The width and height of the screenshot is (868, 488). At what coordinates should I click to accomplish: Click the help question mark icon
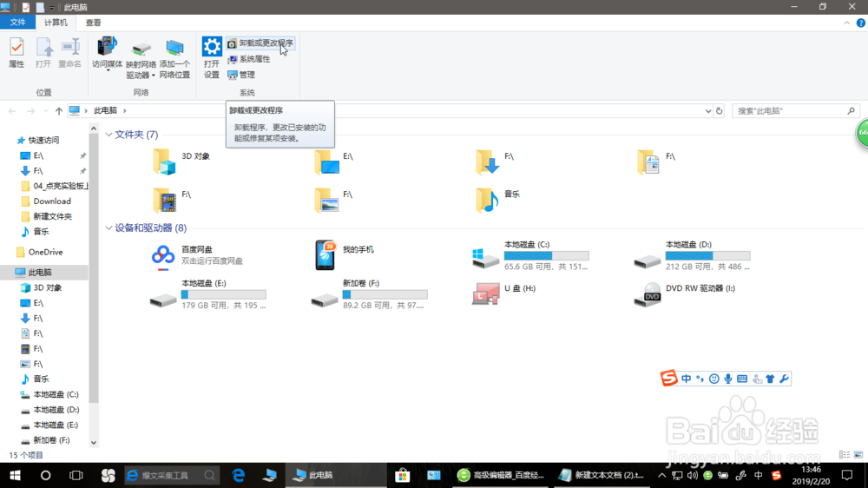[861, 23]
